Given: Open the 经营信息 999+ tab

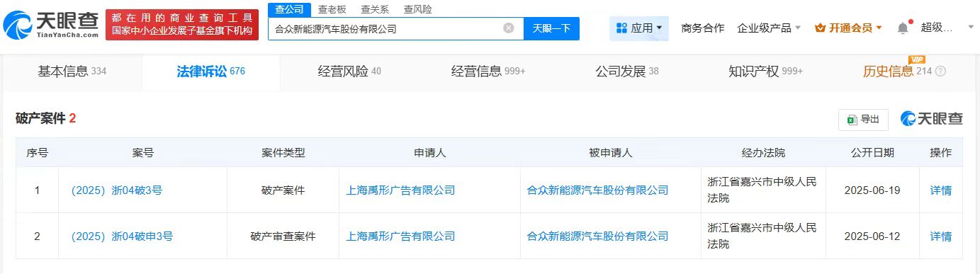Looking at the screenshot, I should click(x=488, y=72).
